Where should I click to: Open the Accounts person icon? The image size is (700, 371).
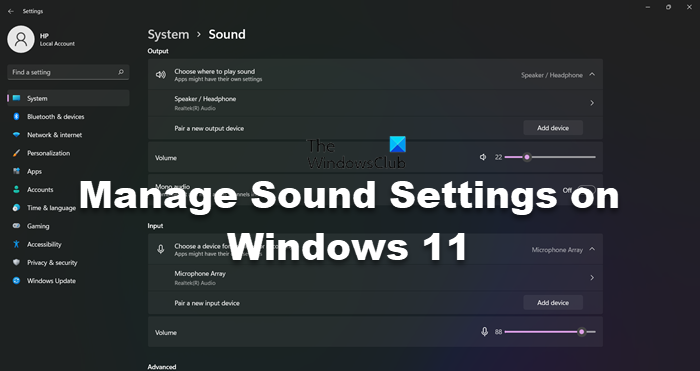pyautogui.click(x=17, y=190)
